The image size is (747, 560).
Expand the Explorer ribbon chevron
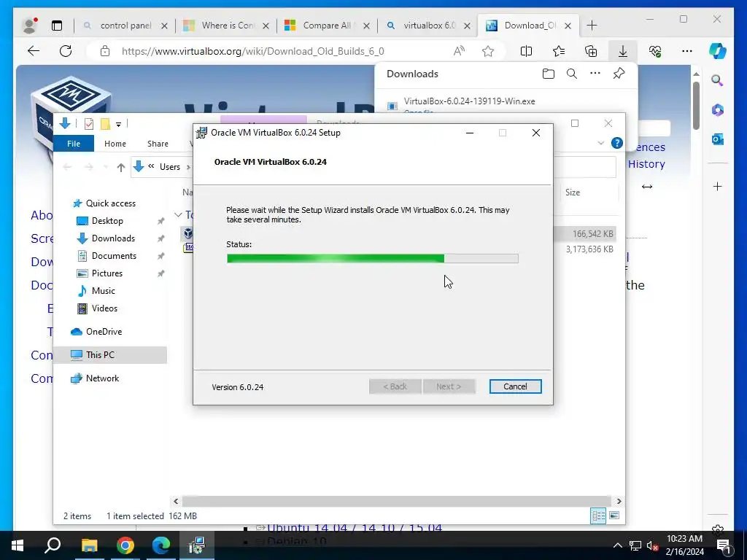click(601, 143)
